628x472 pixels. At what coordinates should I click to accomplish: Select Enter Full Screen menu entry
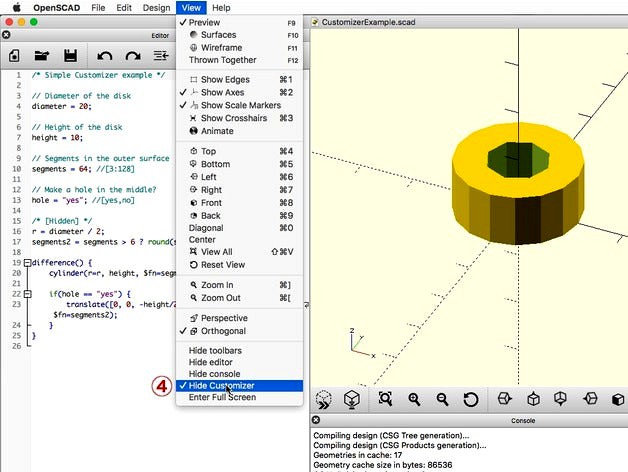(222, 397)
